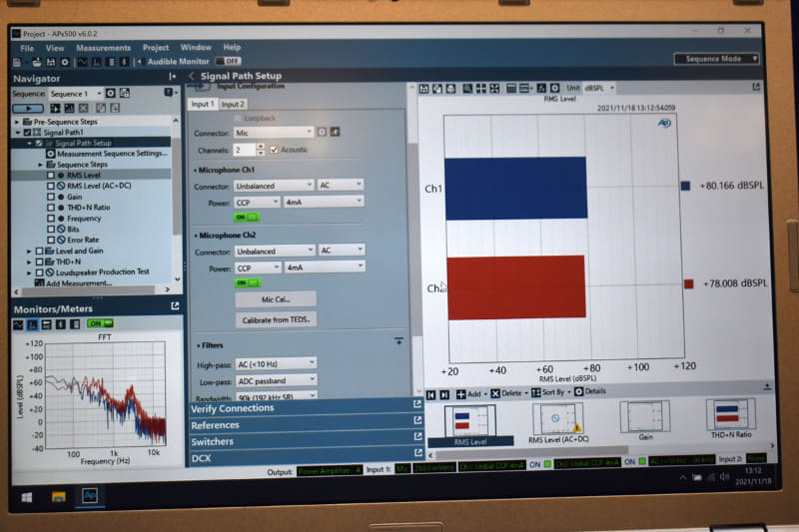The height and width of the screenshot is (532, 799).
Task: Pop out the RMS Level graph panel
Action: pos(756,87)
